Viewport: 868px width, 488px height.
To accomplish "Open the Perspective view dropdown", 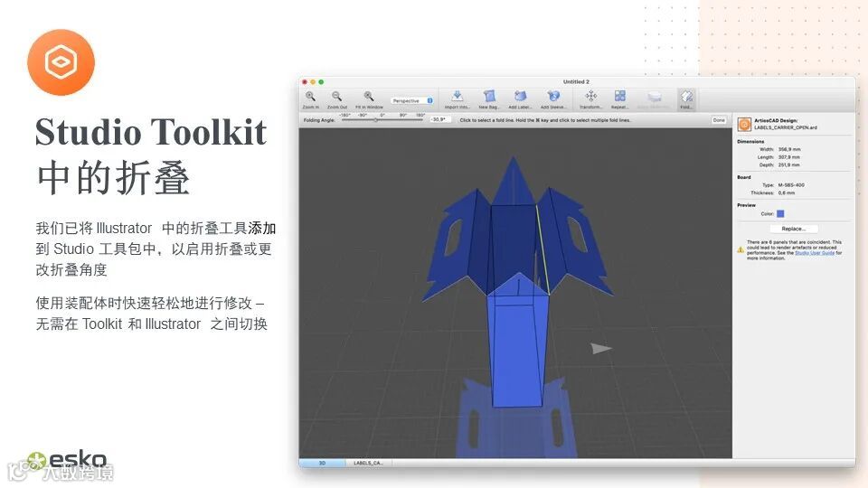I will tap(412, 100).
